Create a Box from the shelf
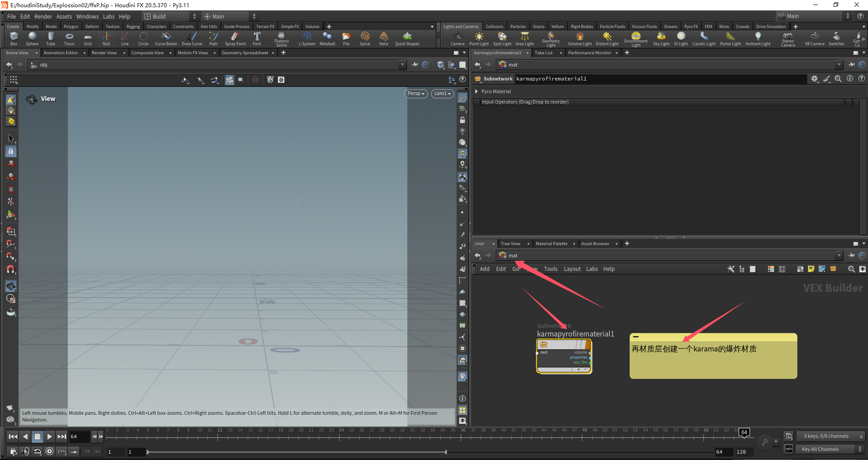The height and width of the screenshot is (460, 868). coord(14,39)
